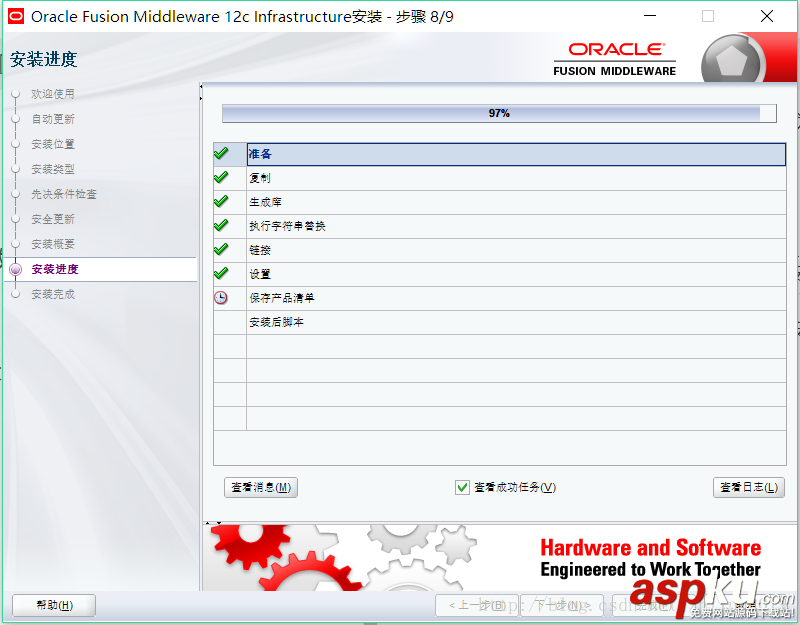This screenshot has width=800, height=625.
Task: Select the 先决条件检查 step in the sidebar
Action: pyautogui.click(x=64, y=194)
